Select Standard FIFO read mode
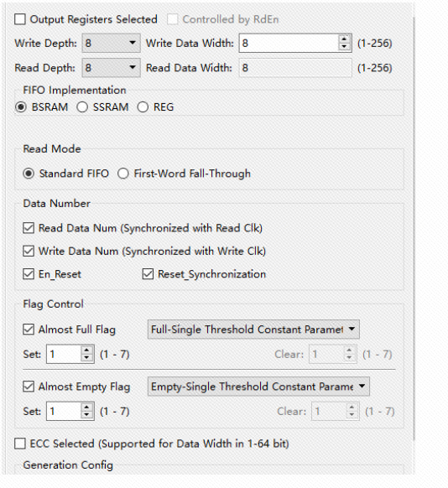 29,174
